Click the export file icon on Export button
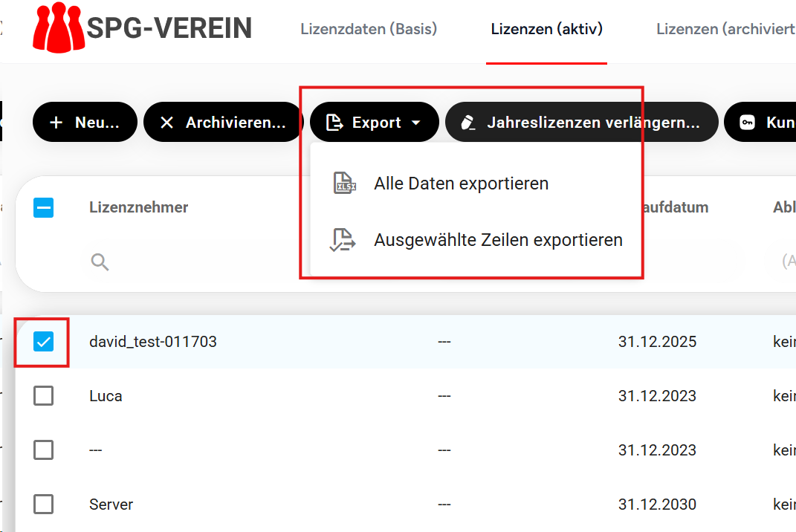 (334, 123)
